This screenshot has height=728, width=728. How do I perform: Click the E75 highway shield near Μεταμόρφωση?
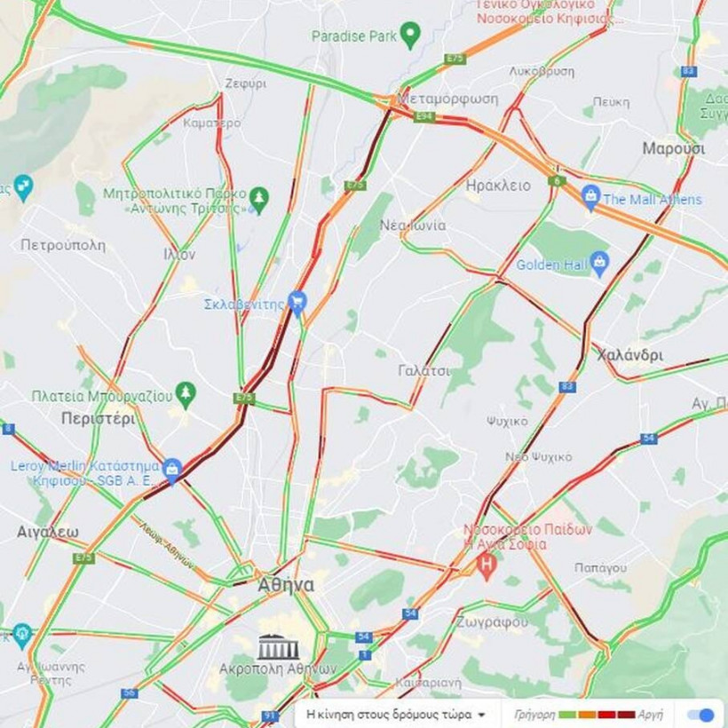click(455, 59)
